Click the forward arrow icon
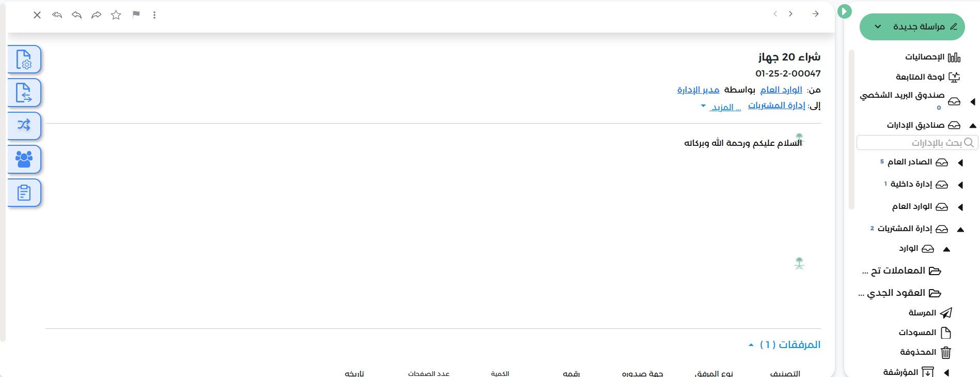This screenshot has width=980, height=377. point(96,15)
